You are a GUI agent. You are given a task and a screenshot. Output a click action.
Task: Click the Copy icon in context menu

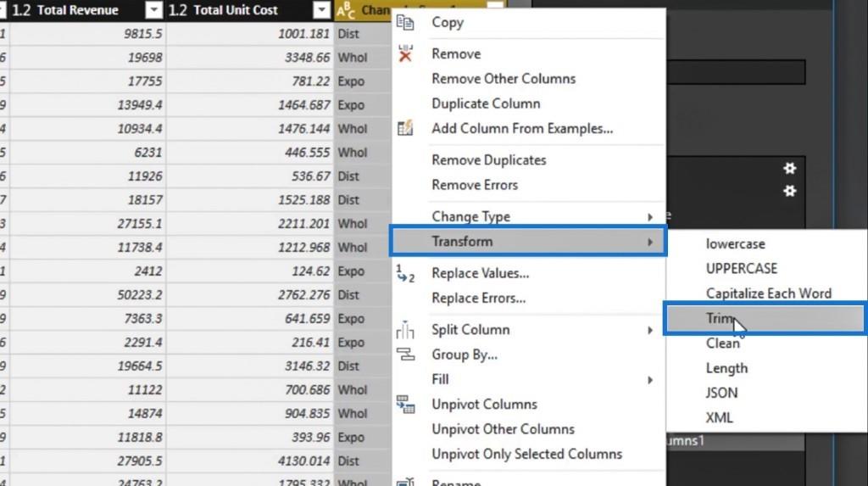coord(405,23)
